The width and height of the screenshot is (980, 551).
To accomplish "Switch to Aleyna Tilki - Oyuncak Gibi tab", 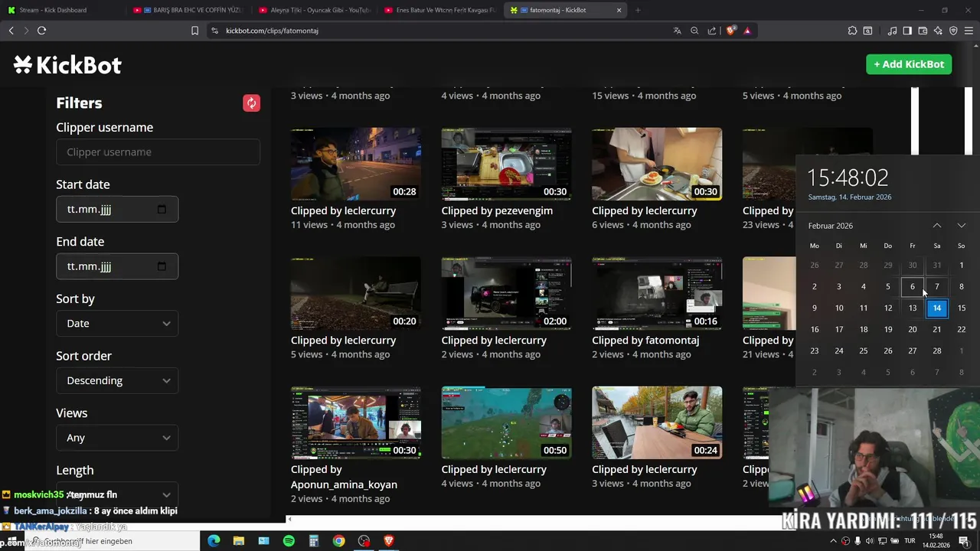I will pos(313,10).
